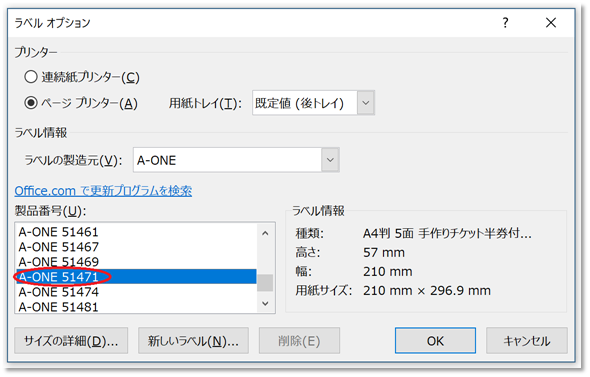
Task: Select A-ONE 51474 in the product list
Action: (x=136, y=292)
